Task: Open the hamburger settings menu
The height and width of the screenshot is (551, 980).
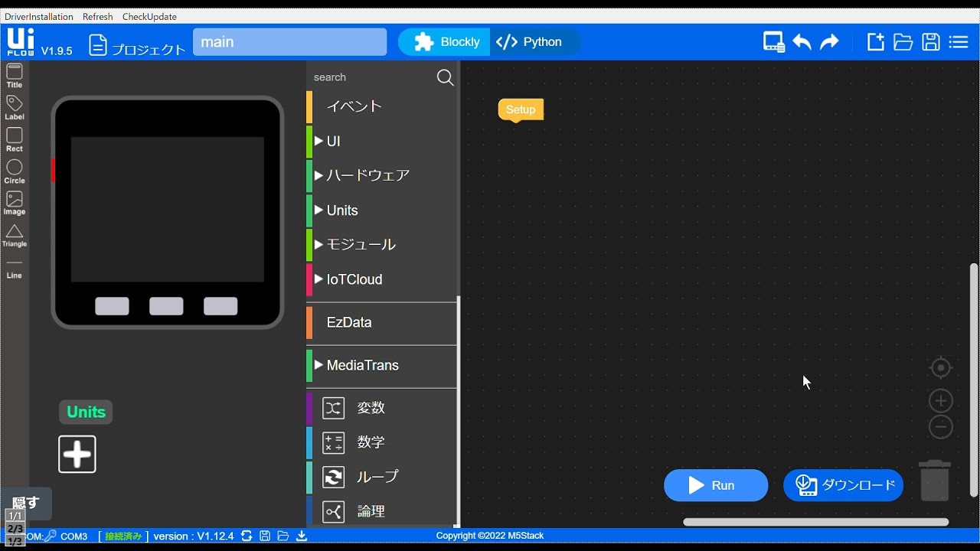Action: click(959, 42)
